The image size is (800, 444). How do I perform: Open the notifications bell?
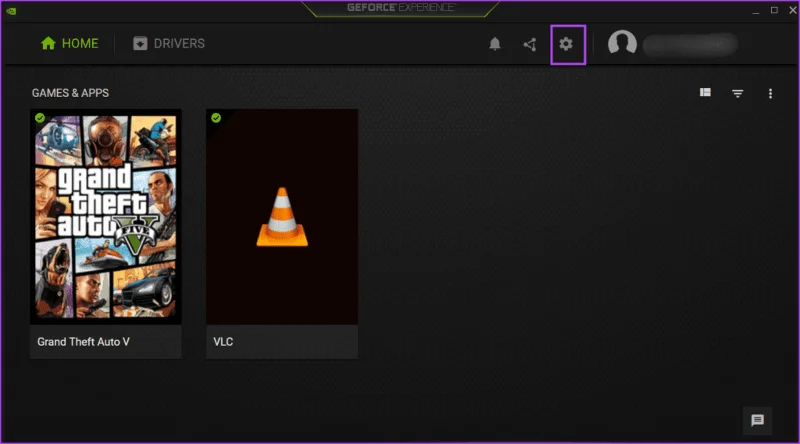click(x=494, y=44)
